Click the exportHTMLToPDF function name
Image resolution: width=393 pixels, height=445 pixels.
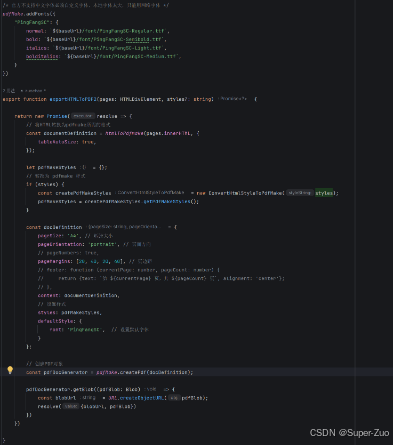tap(73, 99)
